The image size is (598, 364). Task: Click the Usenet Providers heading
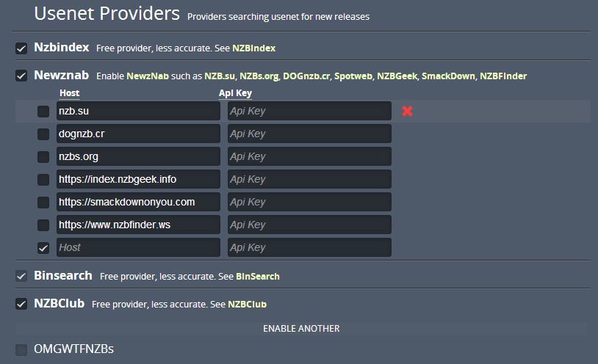[x=107, y=14]
